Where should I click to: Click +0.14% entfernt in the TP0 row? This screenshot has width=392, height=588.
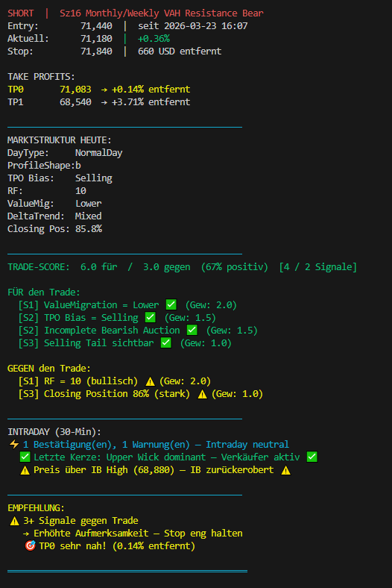point(151,90)
